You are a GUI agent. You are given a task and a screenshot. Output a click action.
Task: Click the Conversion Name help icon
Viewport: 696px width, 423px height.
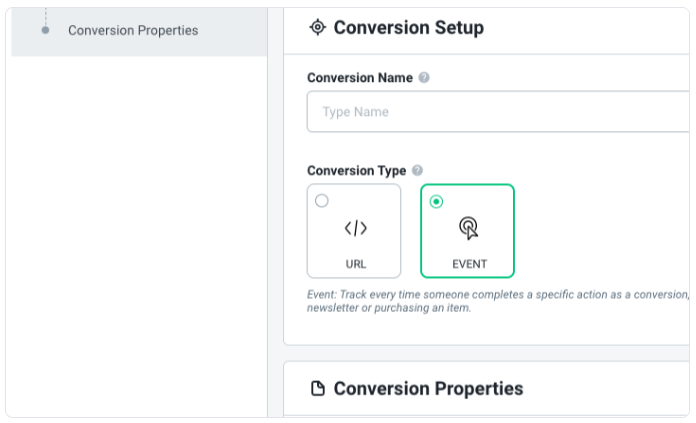coord(424,78)
